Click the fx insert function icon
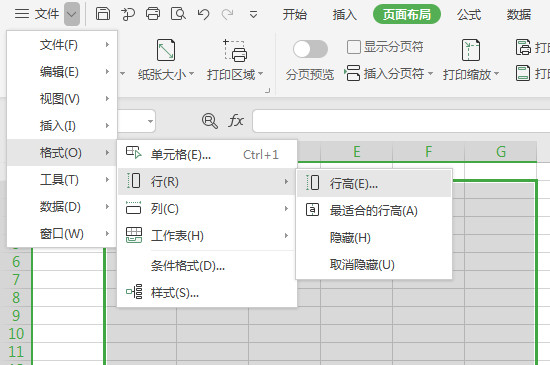 coord(236,121)
